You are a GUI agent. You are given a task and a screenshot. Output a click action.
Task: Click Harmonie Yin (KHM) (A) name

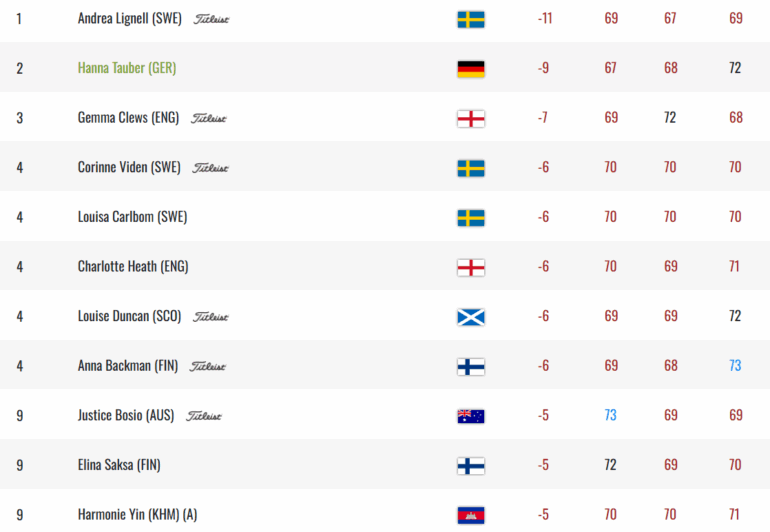click(137, 514)
